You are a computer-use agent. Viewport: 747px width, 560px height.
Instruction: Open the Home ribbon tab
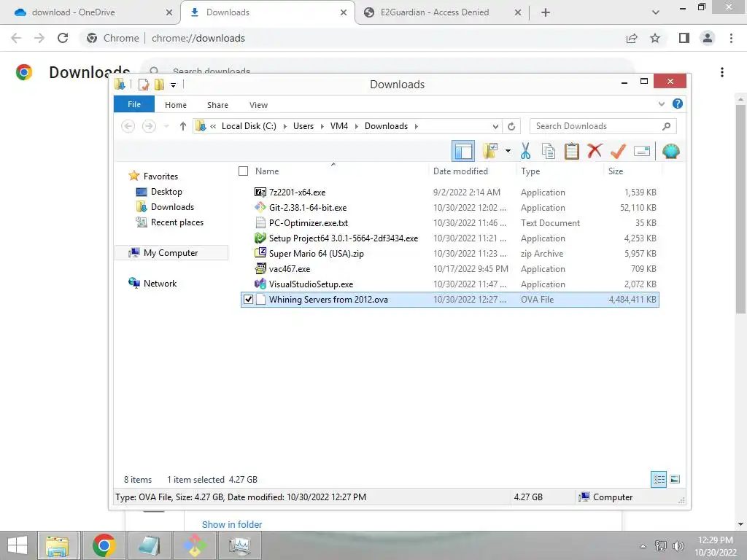tap(176, 105)
